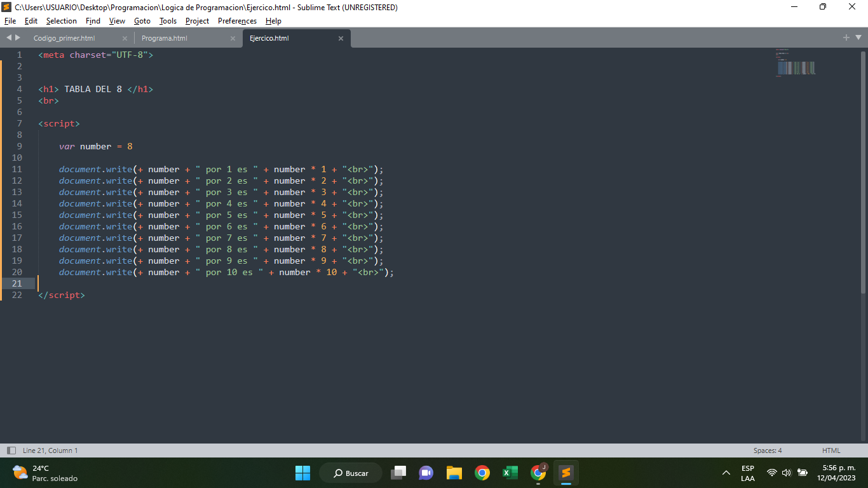Viewport: 868px width, 488px height.
Task: Open the Spaces: 4 indentation selector
Action: click(768, 451)
